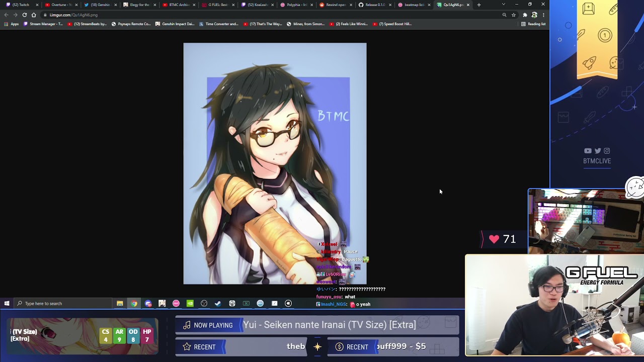This screenshot has width=644, height=362.
Task: Open the Psynaps Remote Co... bookmark
Action: 131,24
